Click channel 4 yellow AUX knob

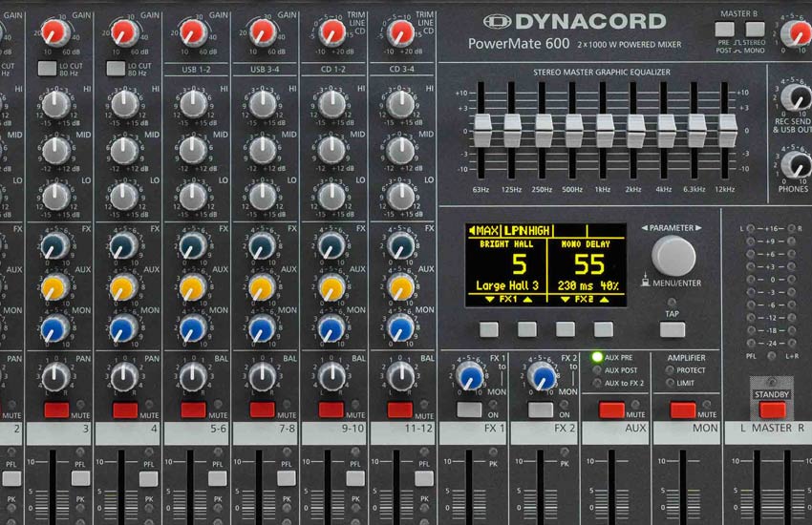pyautogui.click(x=124, y=287)
